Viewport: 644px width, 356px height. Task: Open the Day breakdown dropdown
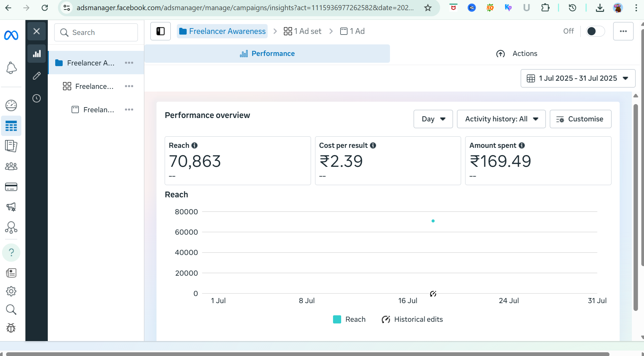pos(433,119)
